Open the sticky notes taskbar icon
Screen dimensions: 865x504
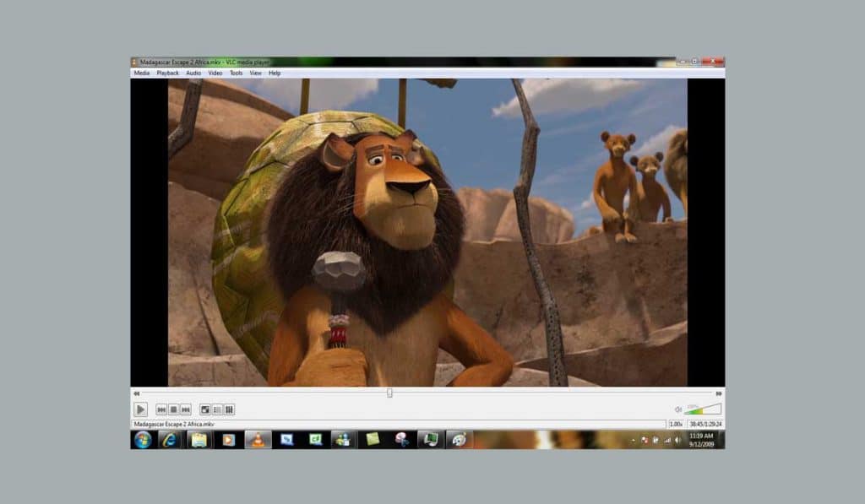click(373, 440)
